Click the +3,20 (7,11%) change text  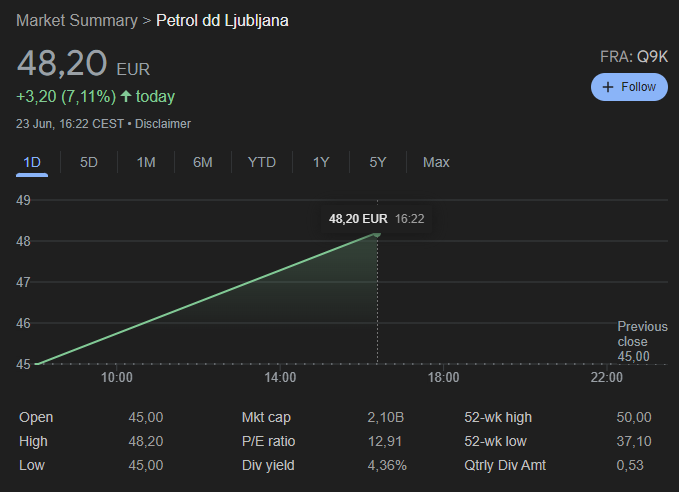click(x=66, y=96)
